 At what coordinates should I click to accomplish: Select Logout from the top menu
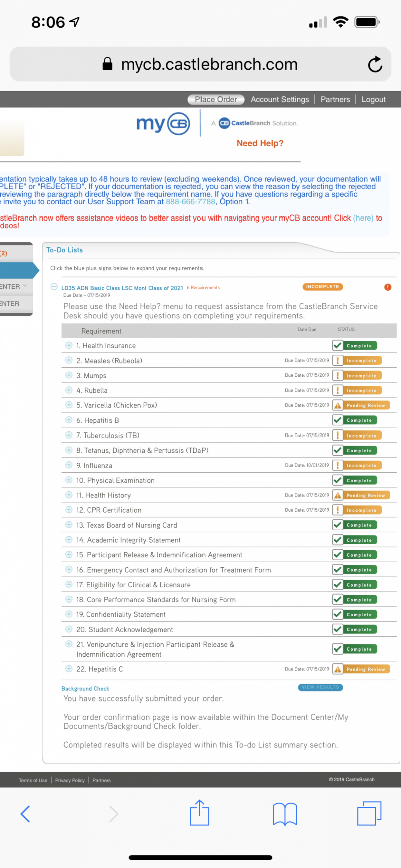click(373, 99)
